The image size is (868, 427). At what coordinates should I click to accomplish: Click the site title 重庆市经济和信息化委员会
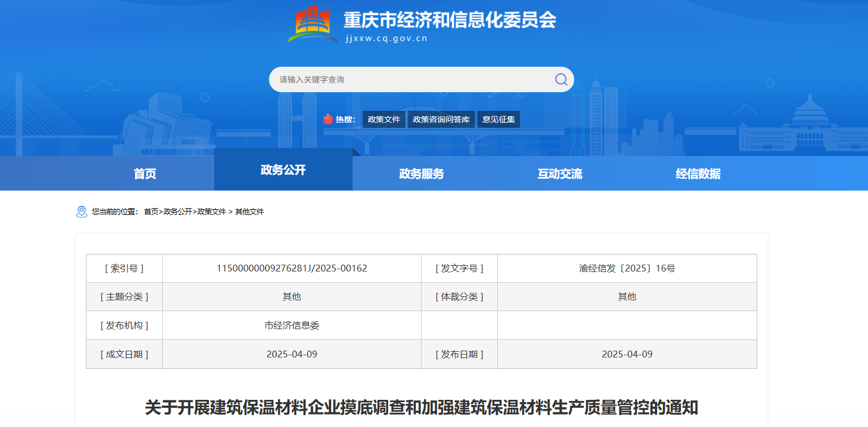pyautogui.click(x=449, y=20)
